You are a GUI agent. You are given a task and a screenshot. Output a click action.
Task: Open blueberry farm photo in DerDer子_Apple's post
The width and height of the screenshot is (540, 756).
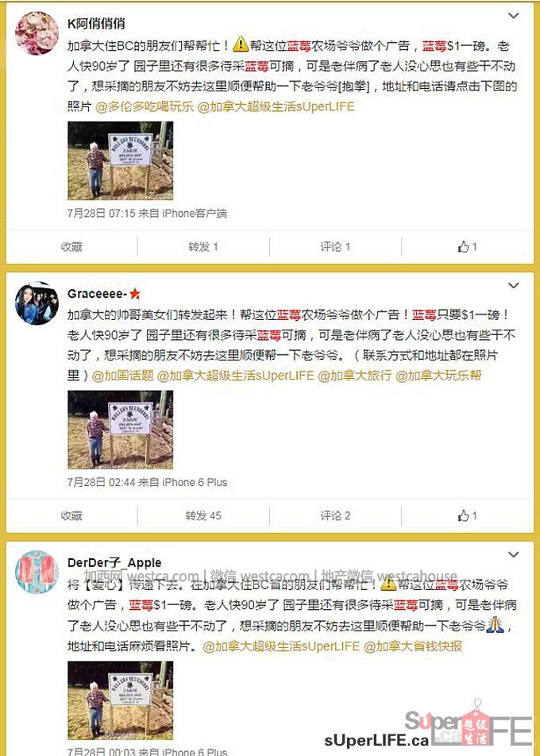pyautogui.click(x=120, y=700)
